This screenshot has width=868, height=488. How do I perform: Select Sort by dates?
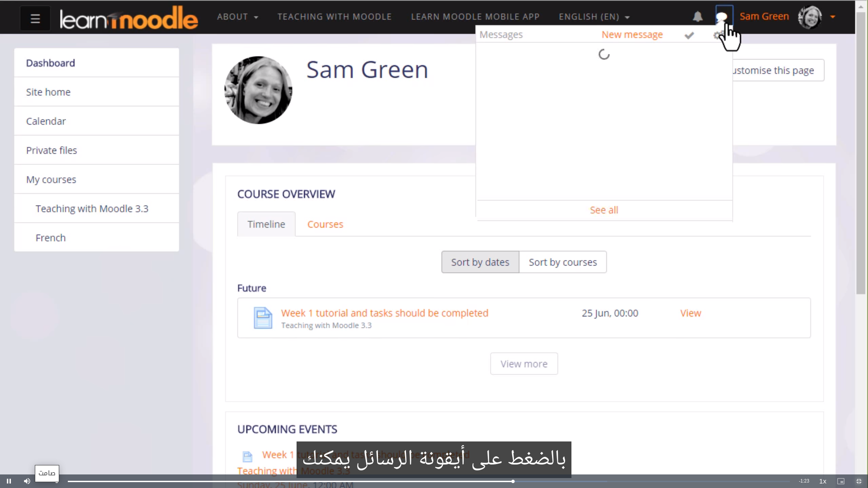480,262
